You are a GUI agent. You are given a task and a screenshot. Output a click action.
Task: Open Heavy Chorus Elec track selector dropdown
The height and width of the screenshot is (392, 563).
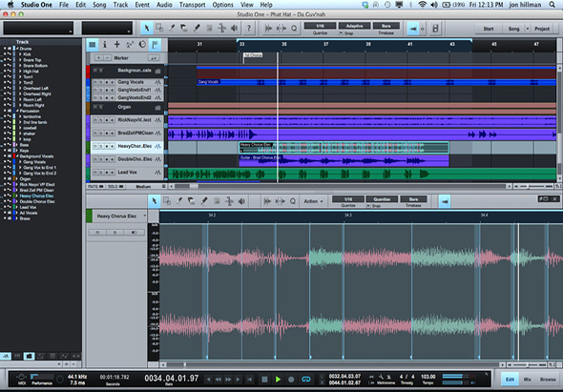145,216
